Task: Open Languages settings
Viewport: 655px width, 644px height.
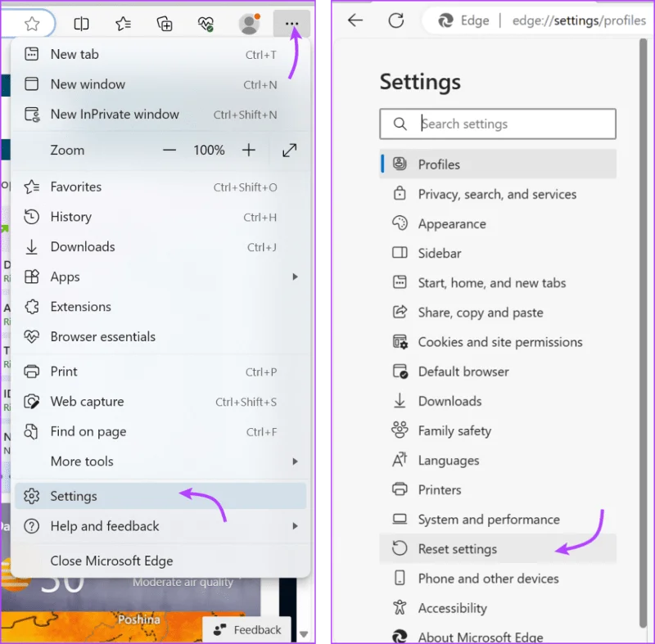Action: (x=498, y=461)
